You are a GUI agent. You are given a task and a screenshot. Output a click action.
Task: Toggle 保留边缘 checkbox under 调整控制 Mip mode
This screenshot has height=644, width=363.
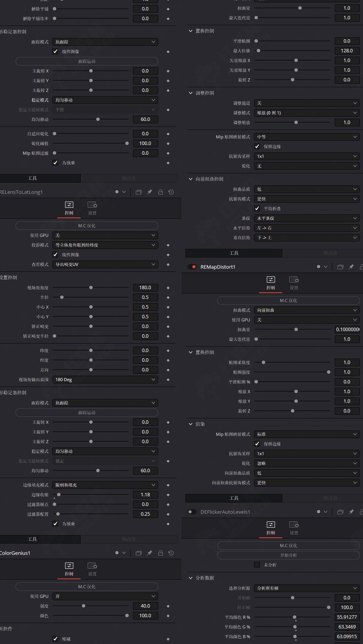pos(257,147)
